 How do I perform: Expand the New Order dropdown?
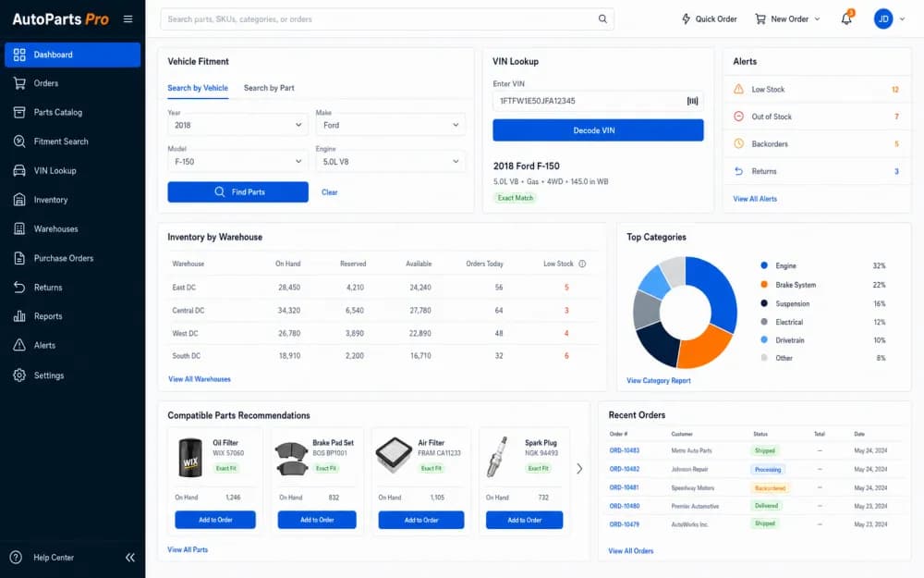click(x=788, y=18)
